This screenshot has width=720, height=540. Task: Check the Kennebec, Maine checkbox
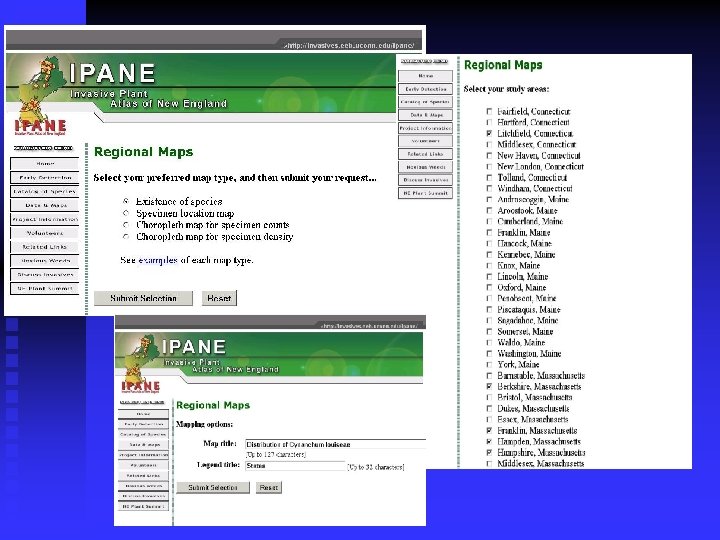(489, 254)
